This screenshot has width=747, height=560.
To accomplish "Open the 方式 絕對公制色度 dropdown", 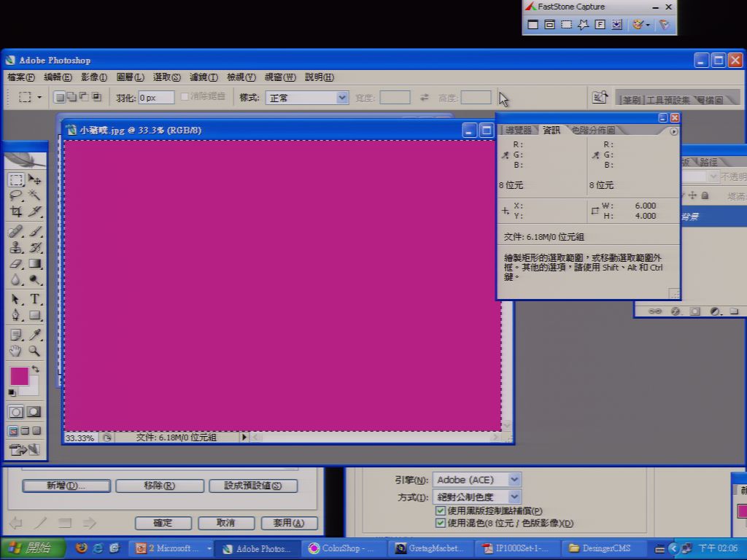I will [x=477, y=497].
